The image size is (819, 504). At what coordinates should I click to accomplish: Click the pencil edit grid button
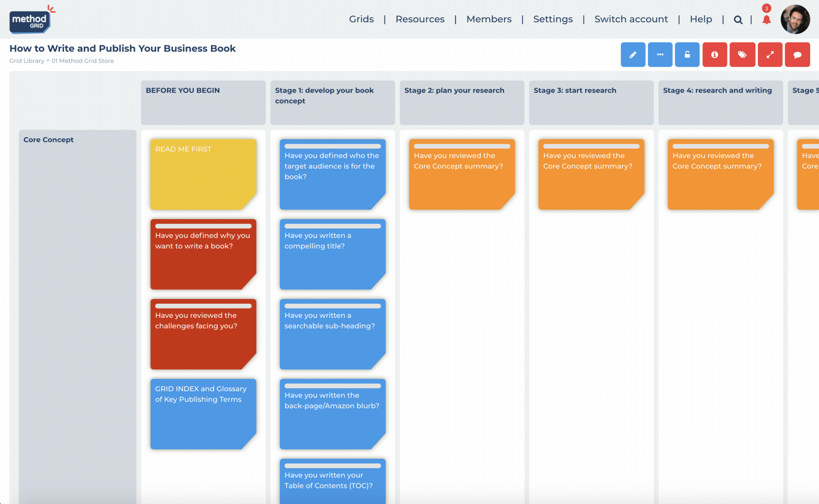coord(633,55)
